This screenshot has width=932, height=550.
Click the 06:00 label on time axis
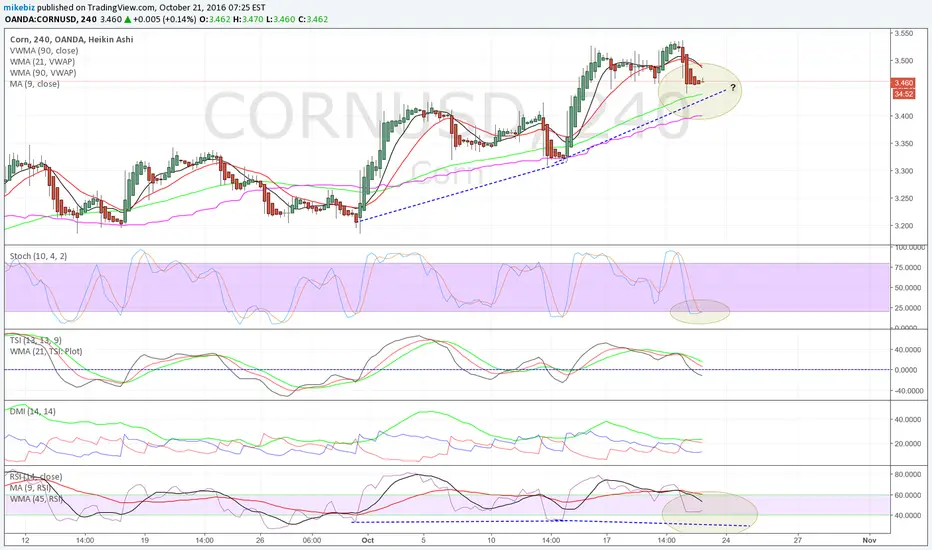[x=311, y=540]
